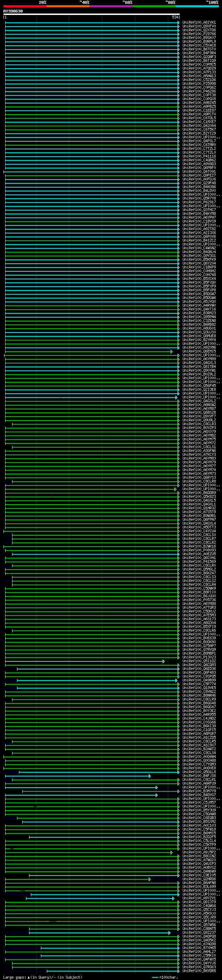The image size is (222, 980).
Task: Select the UniRef100_B8PII0 label
Action: (199, 592)
